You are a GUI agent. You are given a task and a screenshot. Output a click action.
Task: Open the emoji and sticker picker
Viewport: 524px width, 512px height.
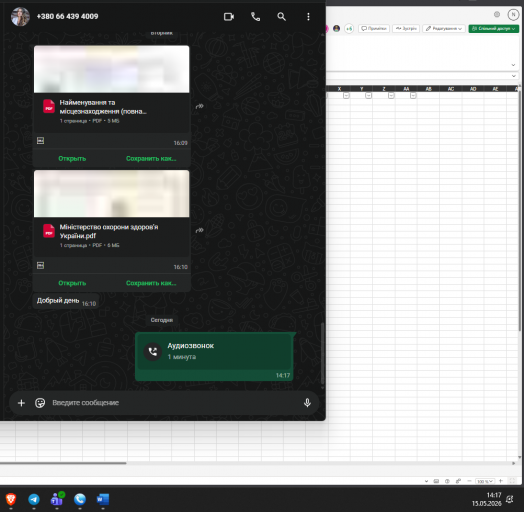click(40, 403)
